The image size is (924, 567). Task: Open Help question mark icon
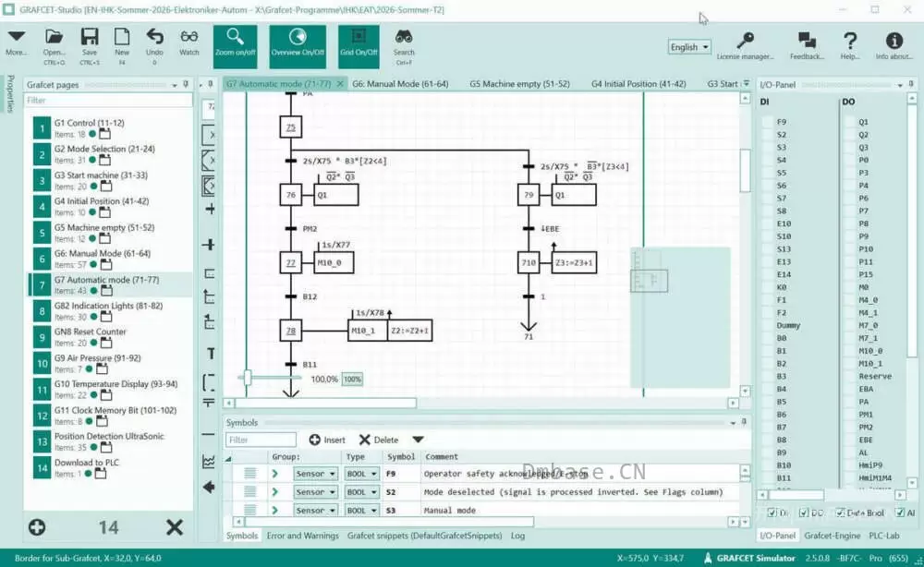point(849,46)
